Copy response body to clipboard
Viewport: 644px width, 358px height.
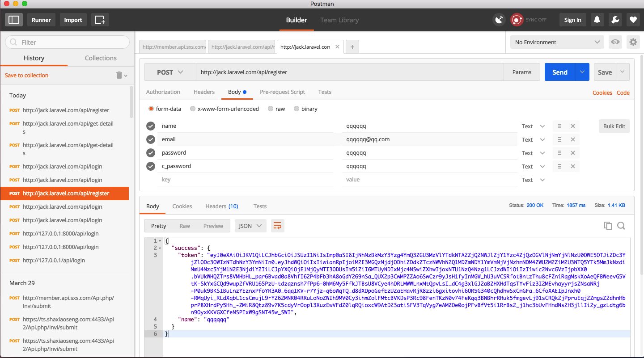coord(607,226)
